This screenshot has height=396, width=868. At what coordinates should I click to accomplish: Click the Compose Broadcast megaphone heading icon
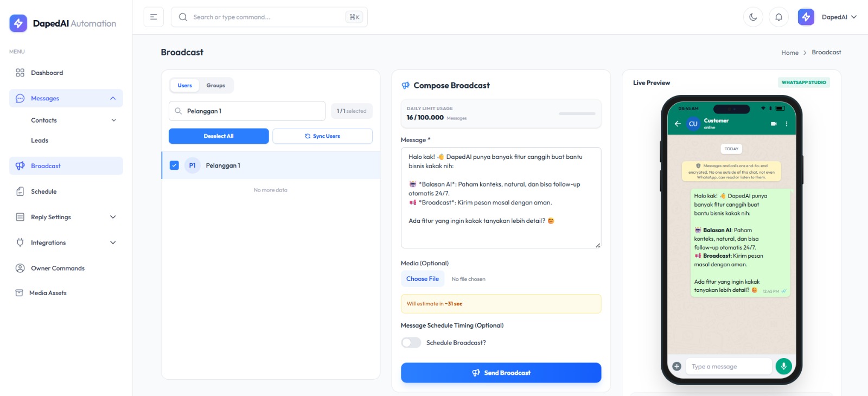pyautogui.click(x=405, y=85)
